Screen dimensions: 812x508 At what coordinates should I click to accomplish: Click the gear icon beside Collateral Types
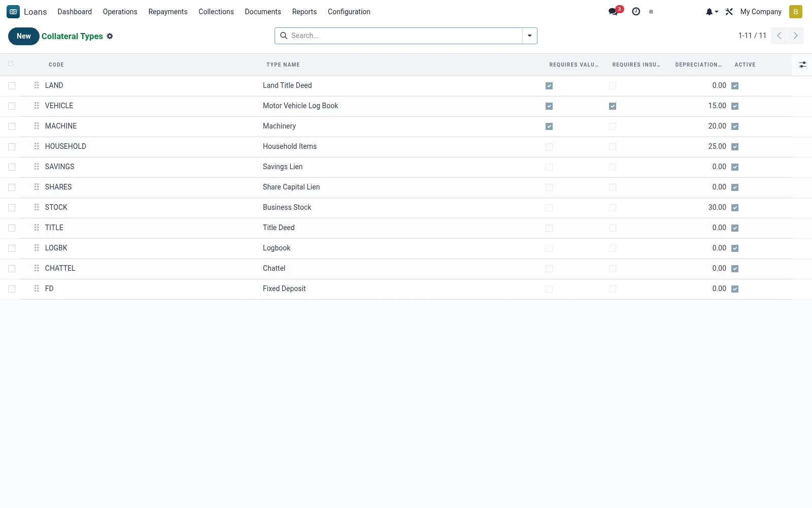(110, 36)
